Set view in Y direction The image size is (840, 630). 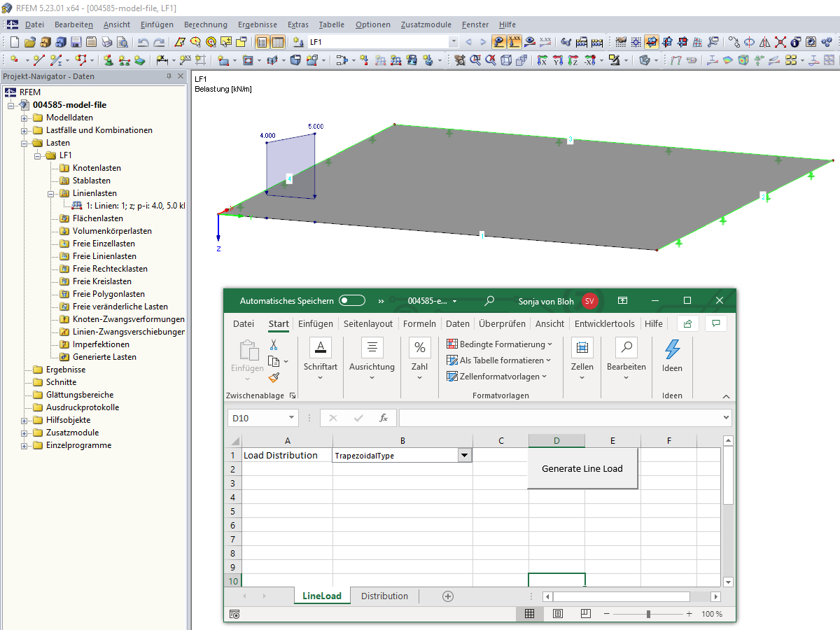point(557,60)
